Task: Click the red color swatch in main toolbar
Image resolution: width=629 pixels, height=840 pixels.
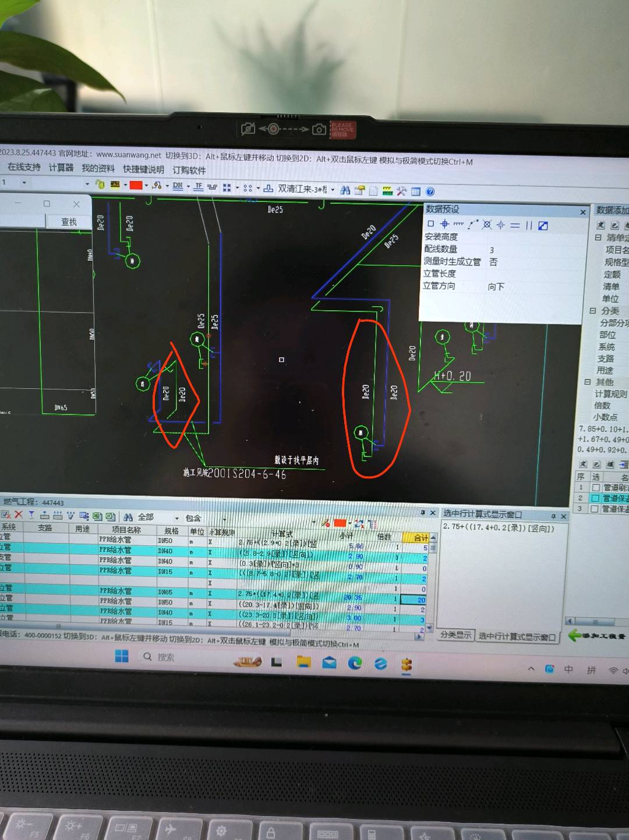Action: tap(136, 185)
